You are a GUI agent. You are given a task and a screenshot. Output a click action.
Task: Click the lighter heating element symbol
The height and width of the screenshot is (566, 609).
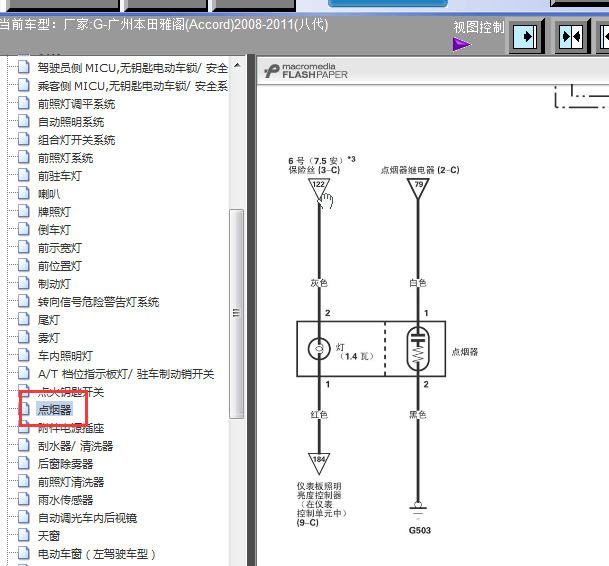coord(418,349)
